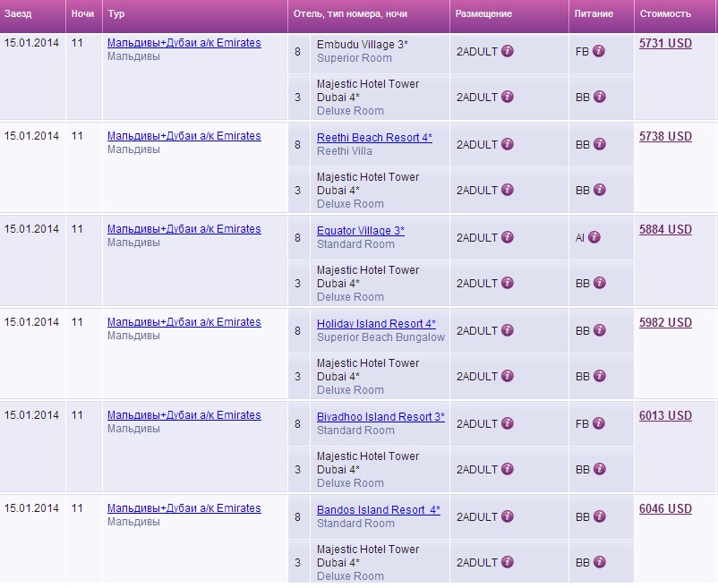
Task: Open the Equator Village 3* hotel link
Action: 360,231
